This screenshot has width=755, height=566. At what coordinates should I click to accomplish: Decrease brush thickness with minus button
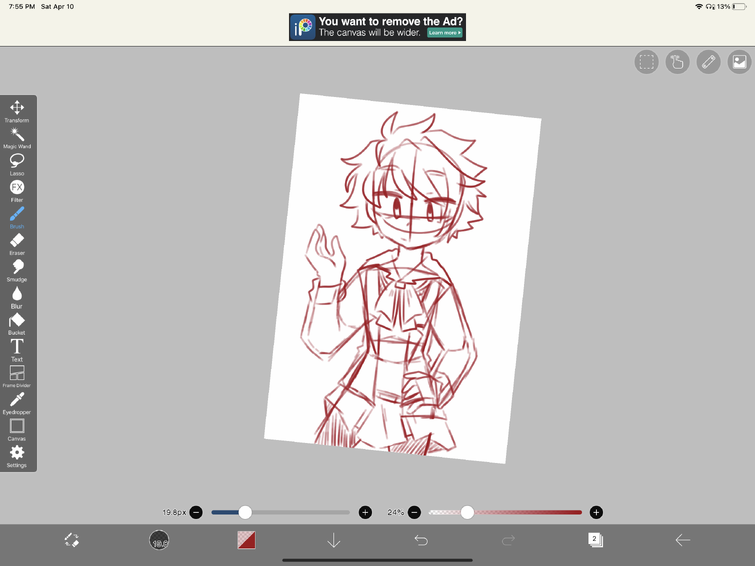click(x=196, y=513)
